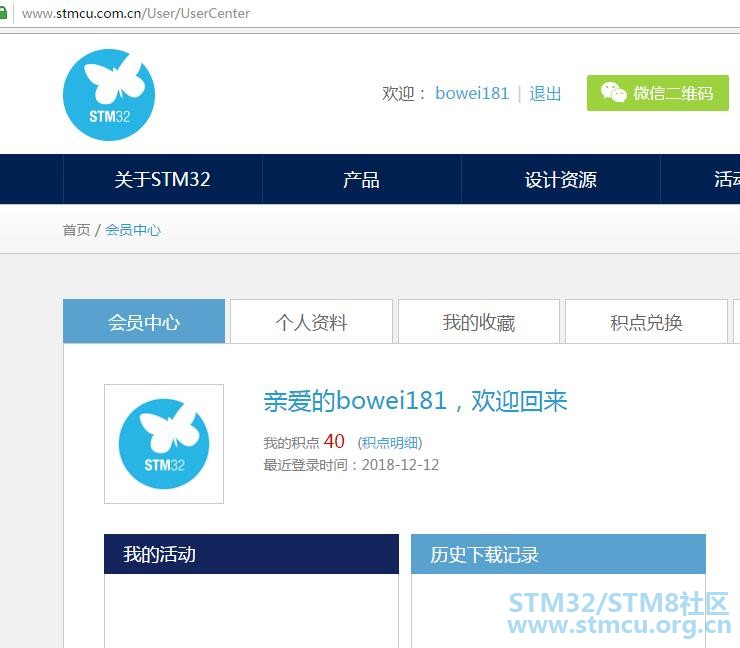Click the 历史下载记录 panel header
The width and height of the screenshot is (740, 648).
558,554
